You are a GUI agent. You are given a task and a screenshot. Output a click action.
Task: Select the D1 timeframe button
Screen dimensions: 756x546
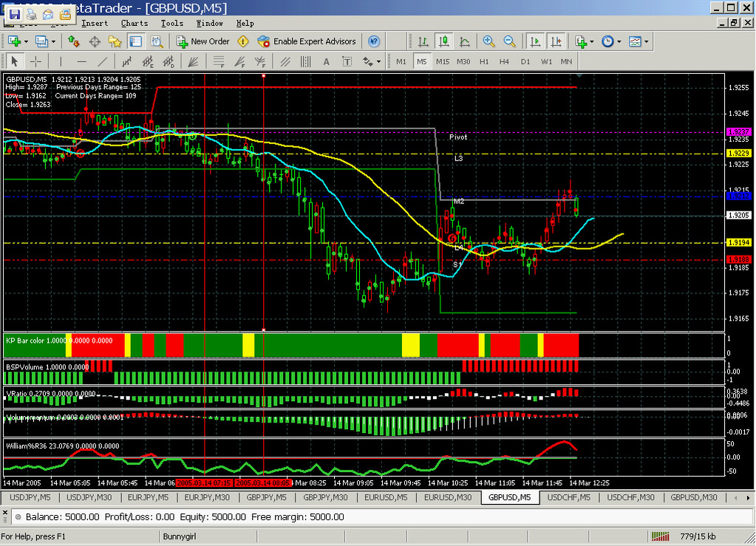pos(525,61)
